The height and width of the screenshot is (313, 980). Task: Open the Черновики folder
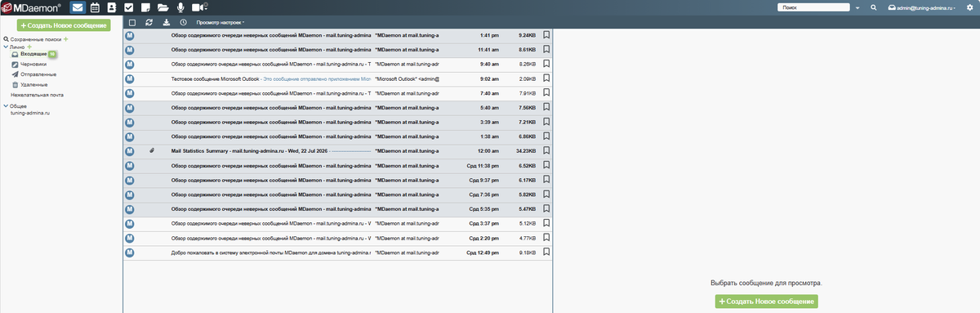[33, 64]
